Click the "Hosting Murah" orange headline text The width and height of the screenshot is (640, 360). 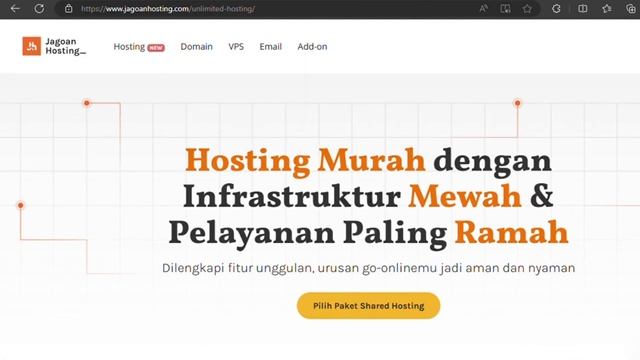[305, 161]
